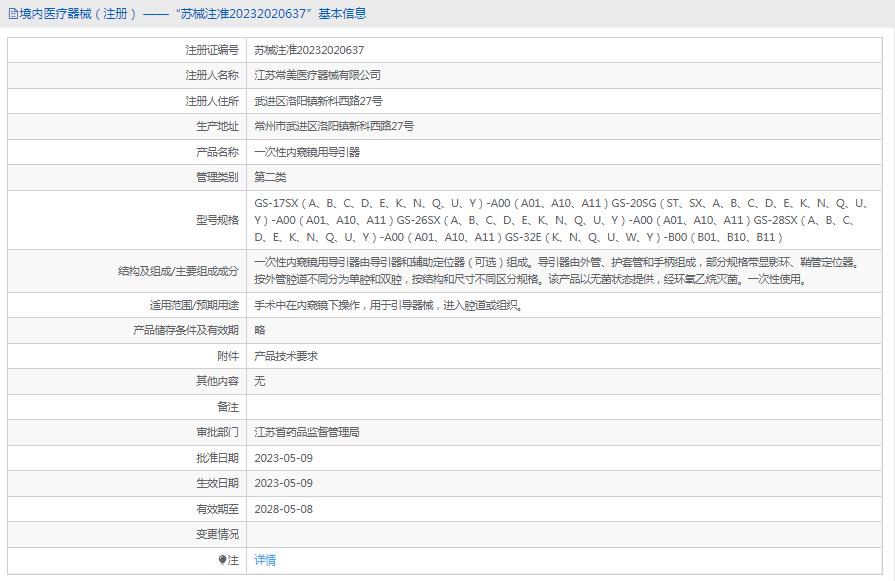Select effective date 2023-05-09 in 生效日期 row
Viewport: 895px width, 581px height.
284,483
